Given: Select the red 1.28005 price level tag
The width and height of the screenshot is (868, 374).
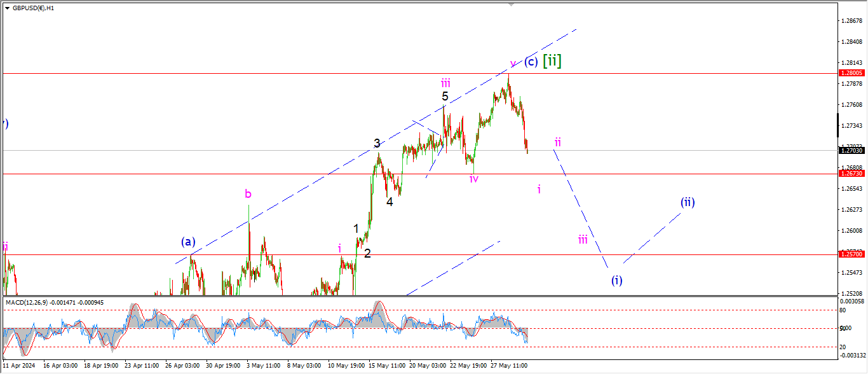Looking at the screenshot, I should pyautogui.click(x=851, y=73).
